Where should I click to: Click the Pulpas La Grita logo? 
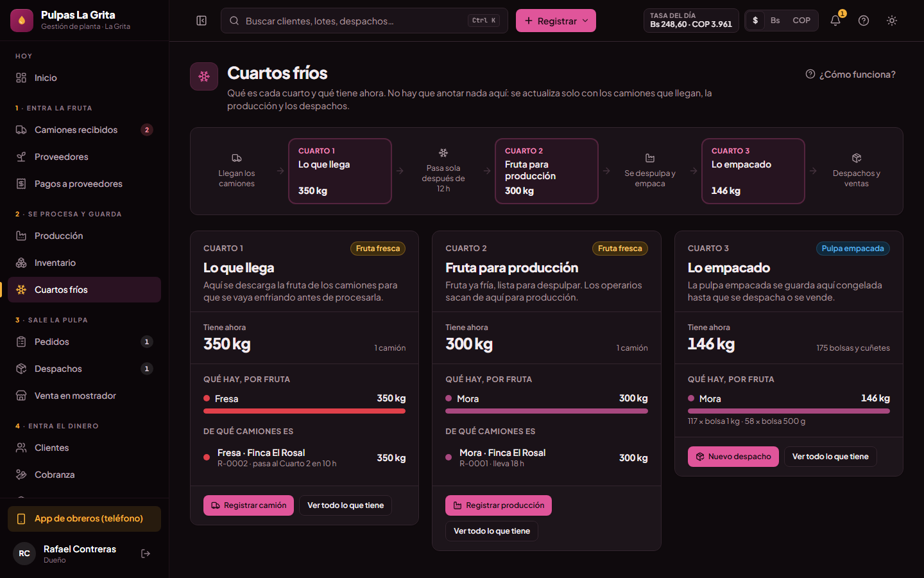click(22, 21)
